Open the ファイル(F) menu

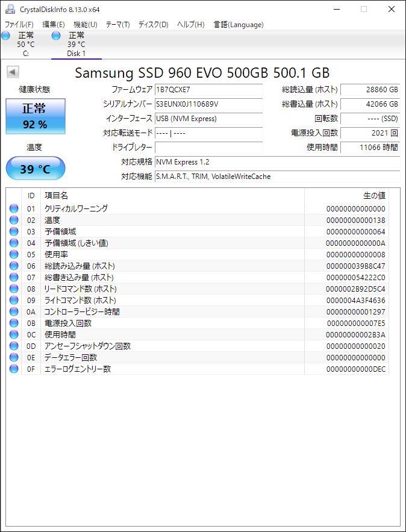point(19,25)
